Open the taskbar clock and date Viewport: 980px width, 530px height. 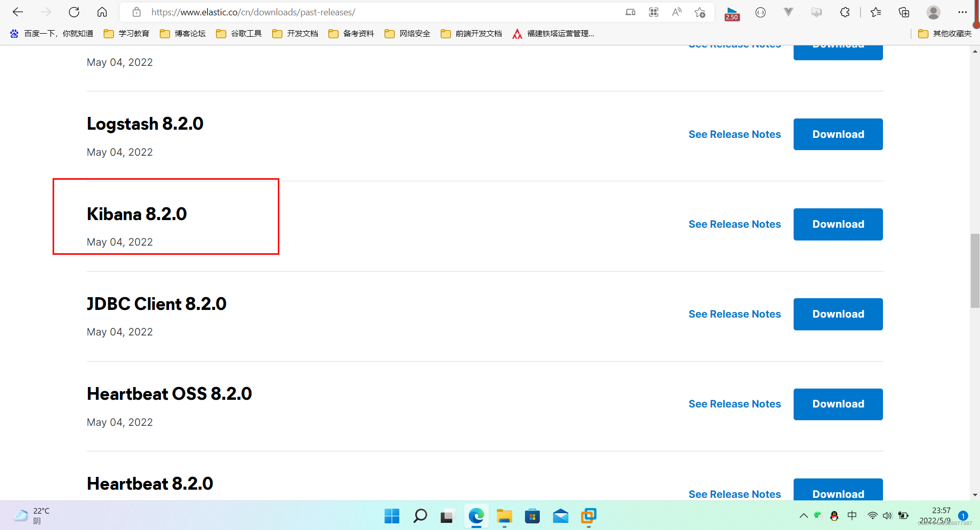pos(936,516)
